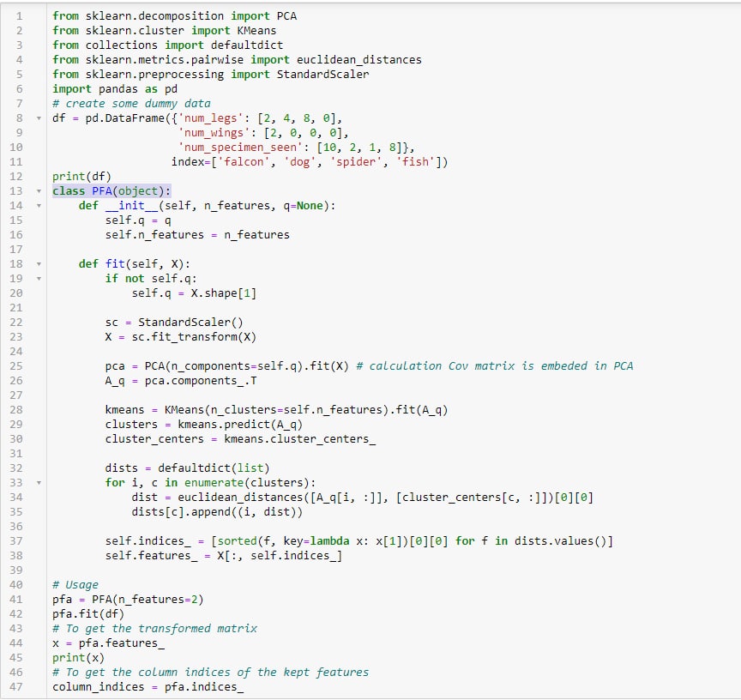Click 'print(df)' on line 12

[81, 177]
